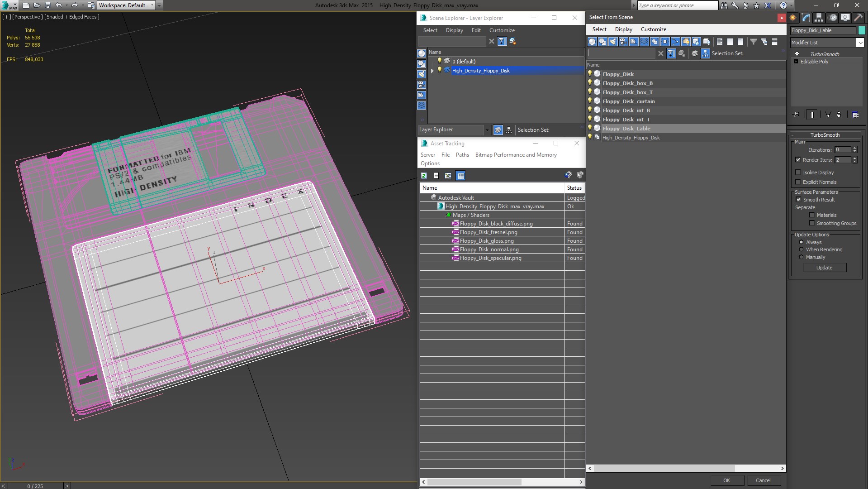The height and width of the screenshot is (489, 868).
Task: Click Add New Layer icon in Scene Explorer
Action: point(512,41)
